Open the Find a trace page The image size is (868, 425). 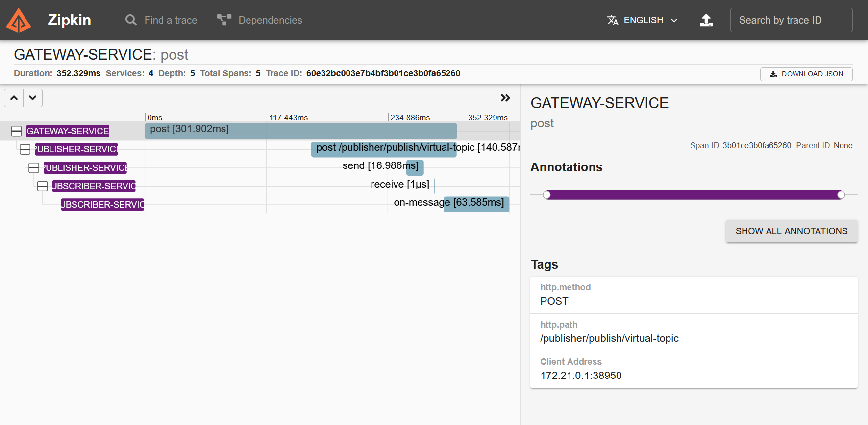tap(161, 20)
